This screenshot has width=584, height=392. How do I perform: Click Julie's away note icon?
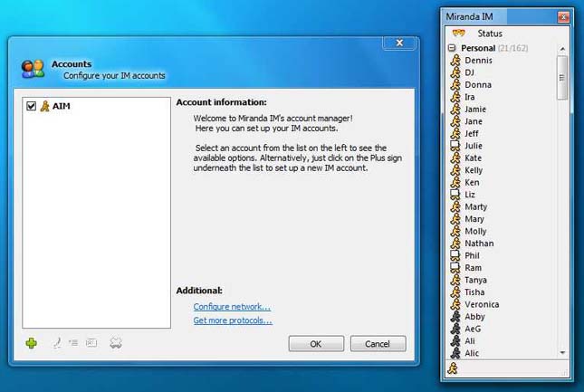coord(455,146)
